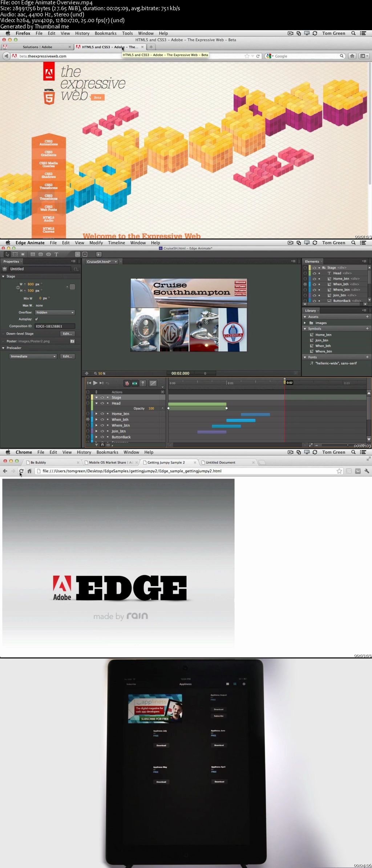Toggle the Autoplay checkbox

[x=36, y=319]
